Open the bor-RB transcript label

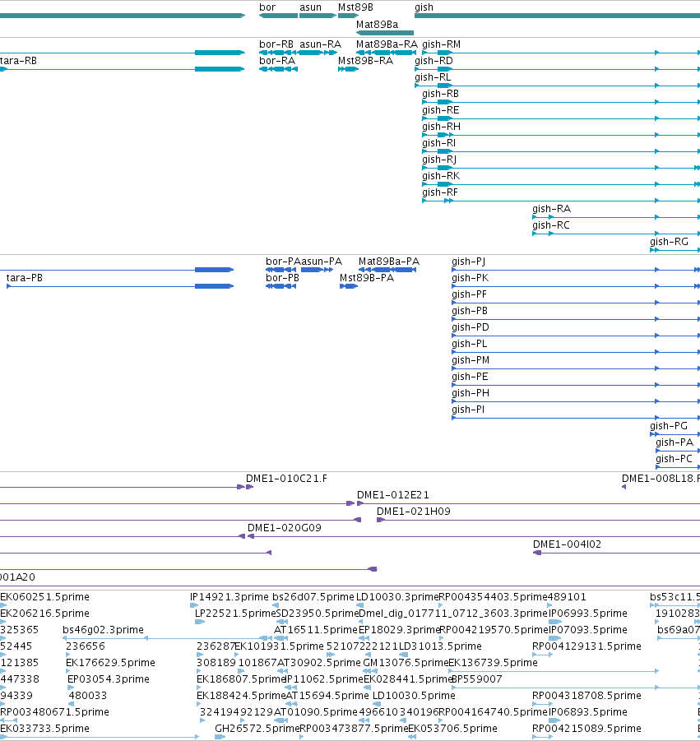pos(276,44)
